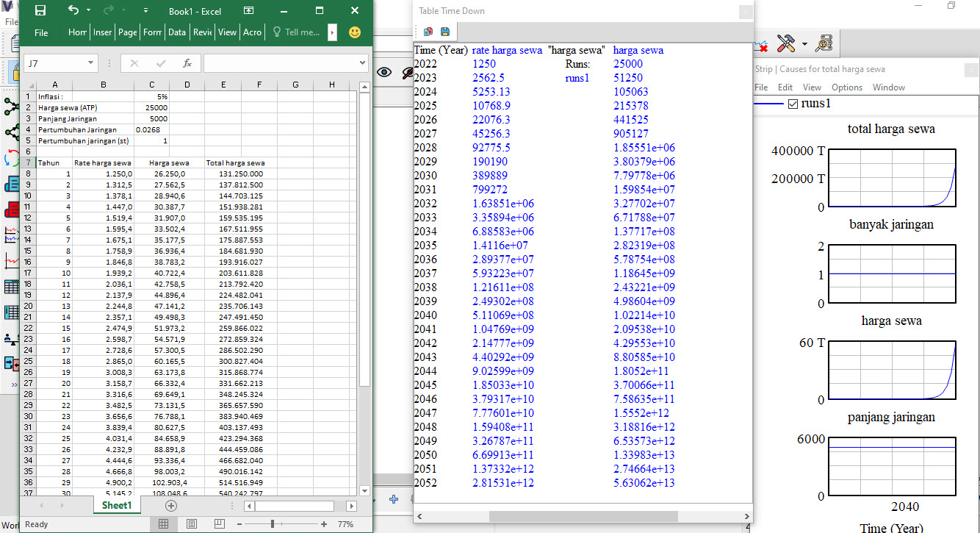Image resolution: width=980 pixels, height=533 pixels.
Task: Click the magnifier document search icon
Action: click(x=825, y=43)
